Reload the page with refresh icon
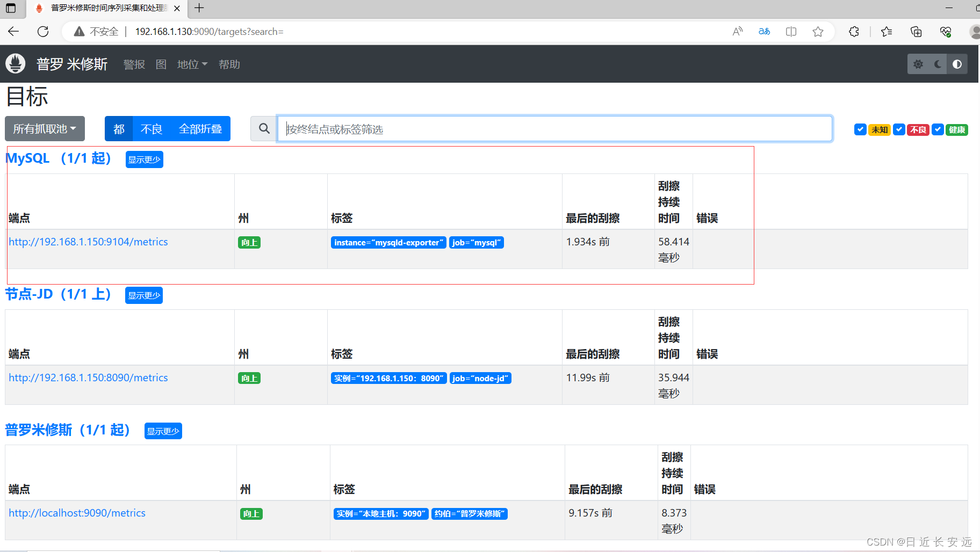 [43, 32]
